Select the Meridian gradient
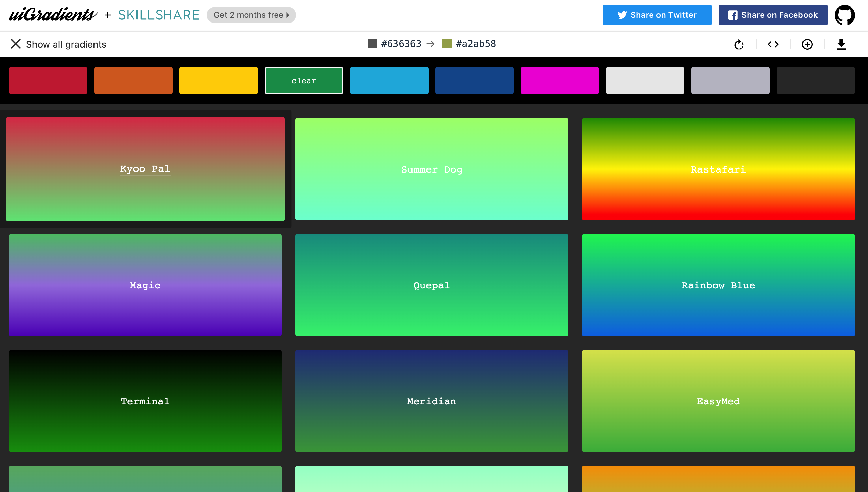Screen dimensions: 868x492 click(432, 401)
